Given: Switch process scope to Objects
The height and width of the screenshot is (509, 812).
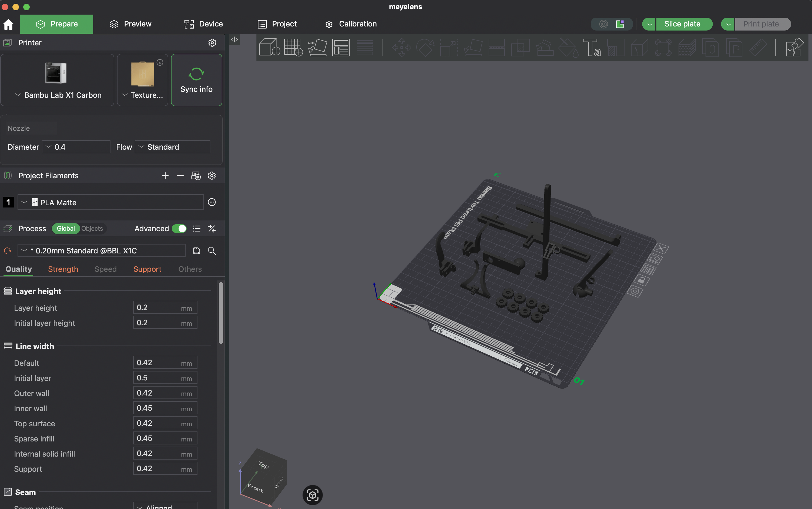Looking at the screenshot, I should [x=92, y=229].
